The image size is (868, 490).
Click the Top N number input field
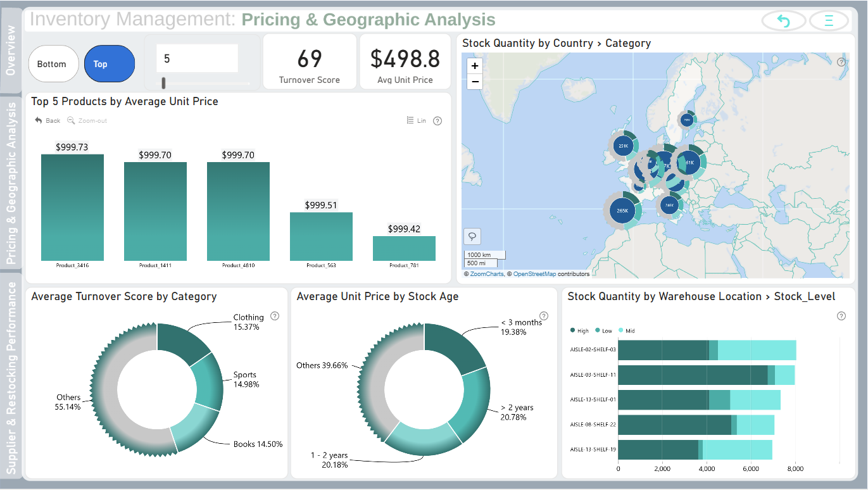tap(198, 58)
